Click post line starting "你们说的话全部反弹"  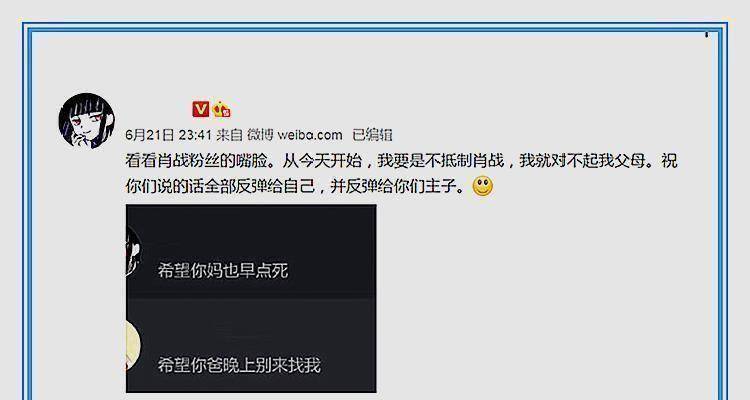coord(296,186)
